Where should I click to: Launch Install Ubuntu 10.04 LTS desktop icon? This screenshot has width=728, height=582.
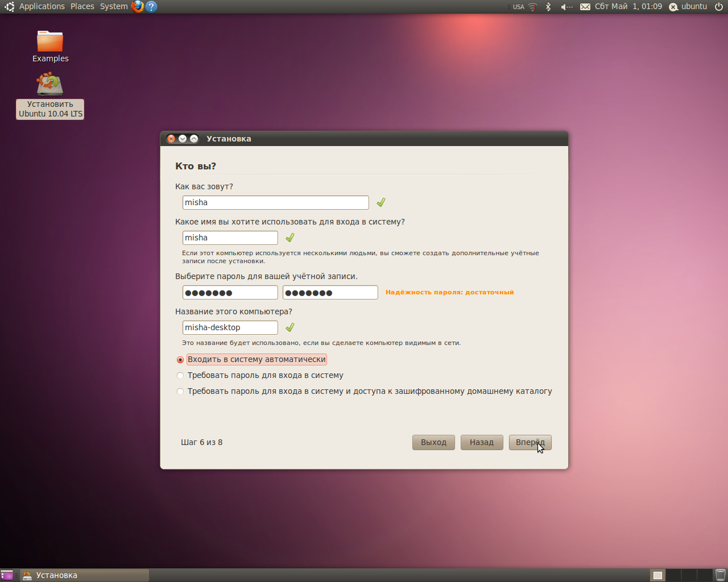click(x=50, y=95)
